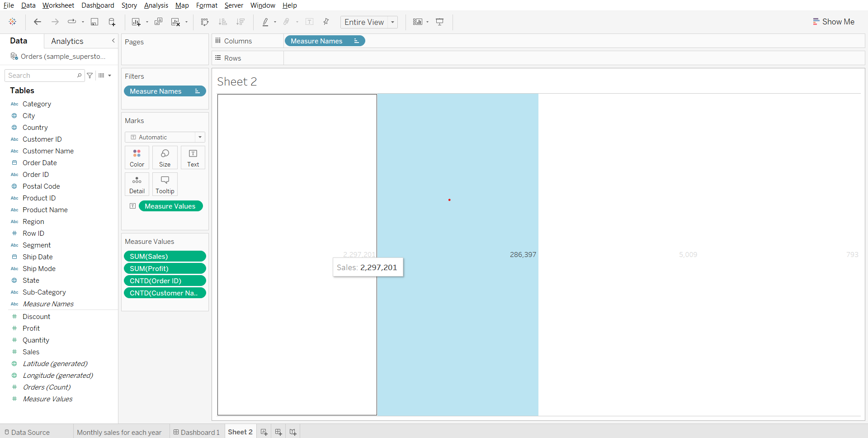
Task: Enter Presentation mode from the toolbar
Action: point(439,22)
